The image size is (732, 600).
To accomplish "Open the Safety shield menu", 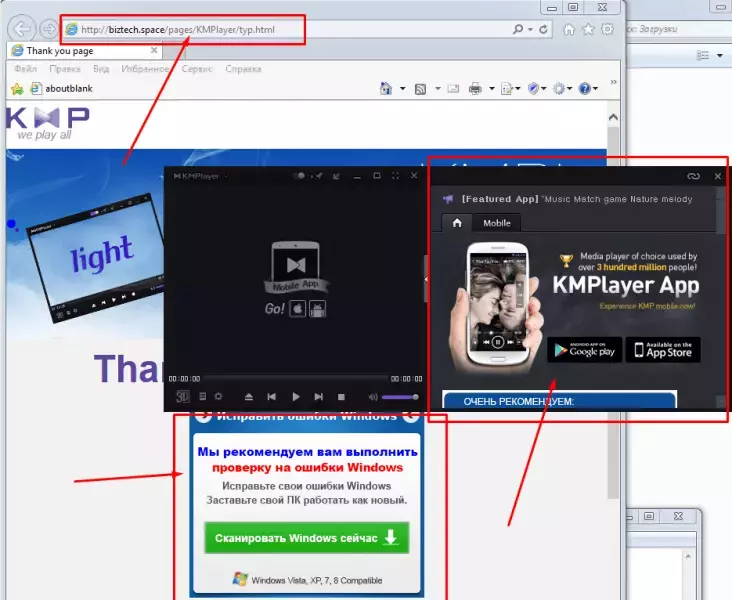I will (536, 88).
